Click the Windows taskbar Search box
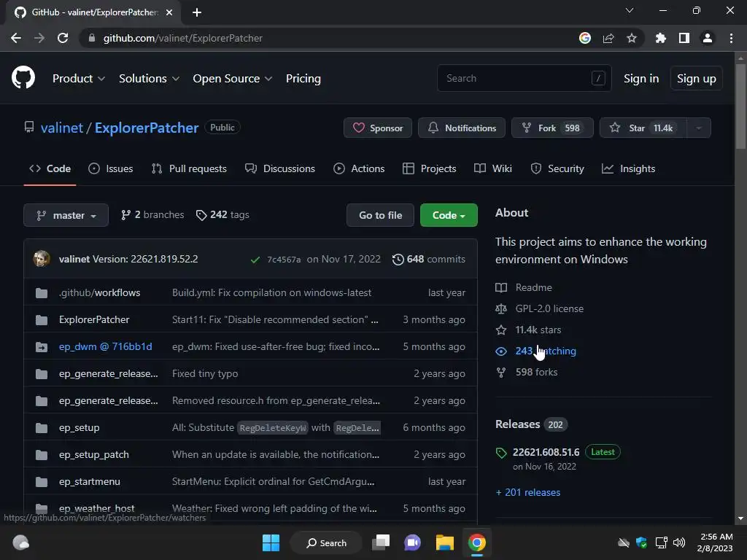 pyautogui.click(x=326, y=542)
